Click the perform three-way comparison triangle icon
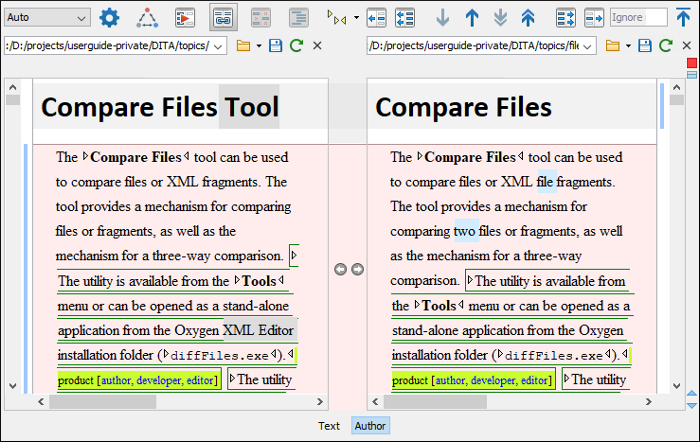 [147, 17]
